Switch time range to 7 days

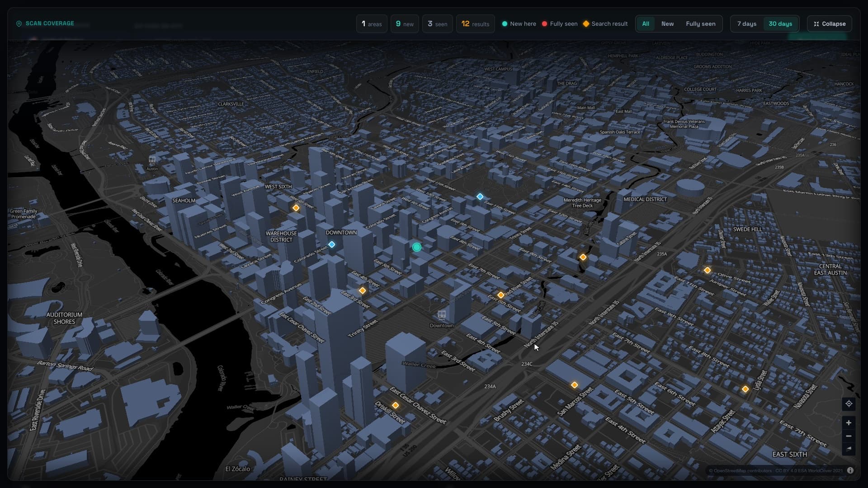[x=747, y=24]
